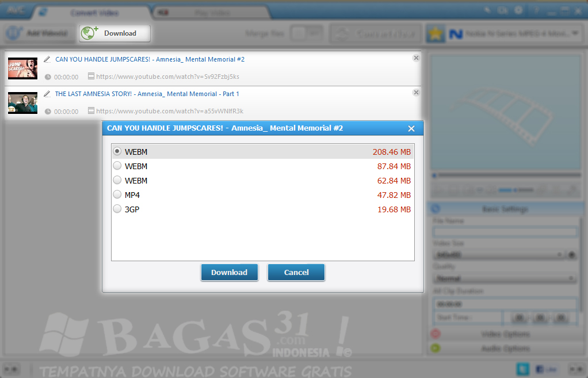Close the format selection dialog
Viewport: 588px width, 378px height.
(x=411, y=129)
